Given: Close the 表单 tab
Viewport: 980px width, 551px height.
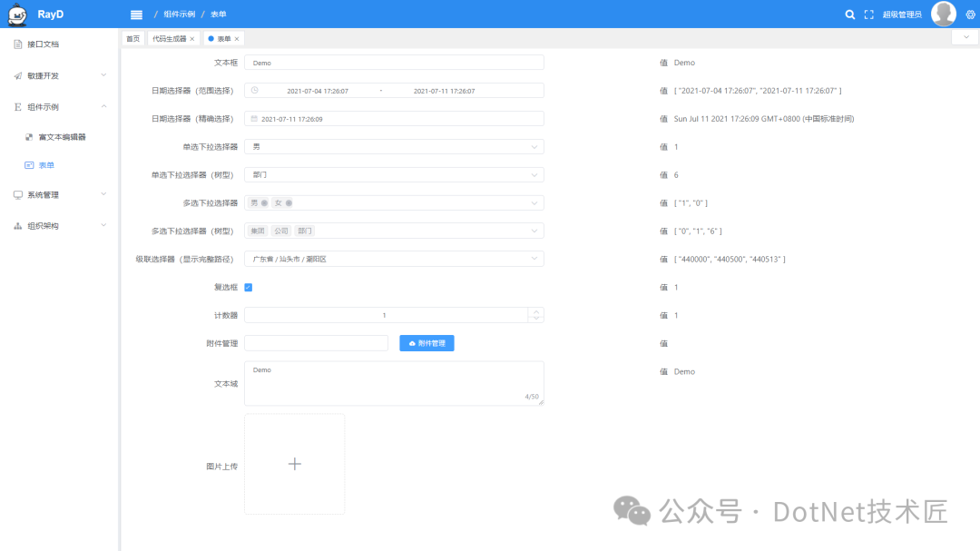Looking at the screenshot, I should click(x=237, y=39).
